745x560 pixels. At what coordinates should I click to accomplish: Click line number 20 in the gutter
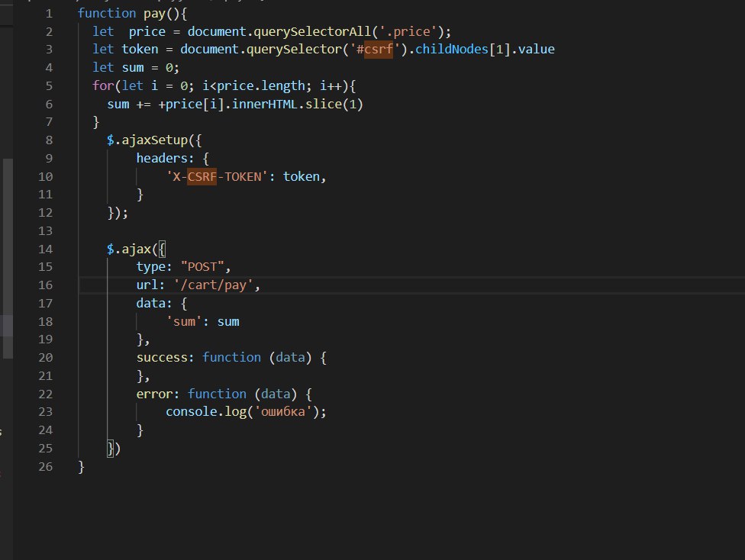click(46, 358)
